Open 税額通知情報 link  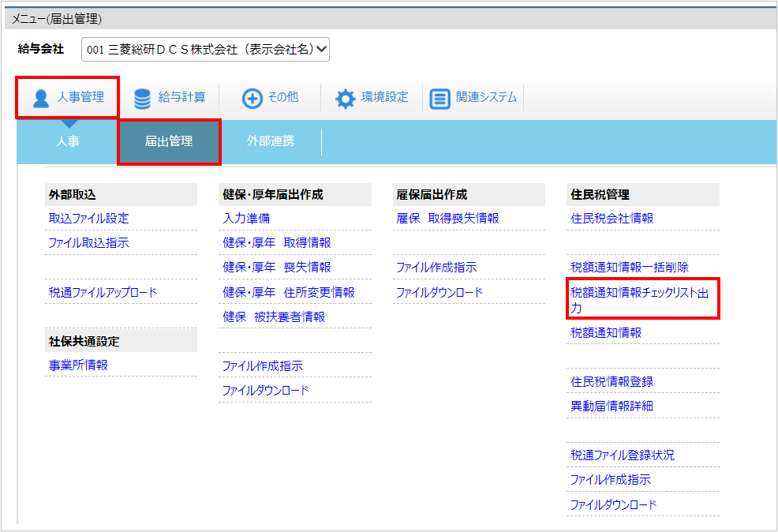click(606, 332)
